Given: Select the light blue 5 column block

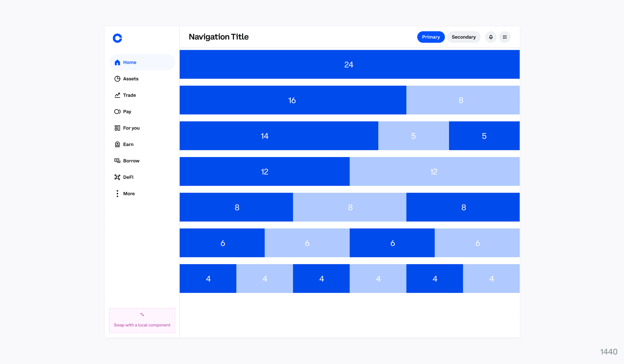Looking at the screenshot, I should coord(414,136).
